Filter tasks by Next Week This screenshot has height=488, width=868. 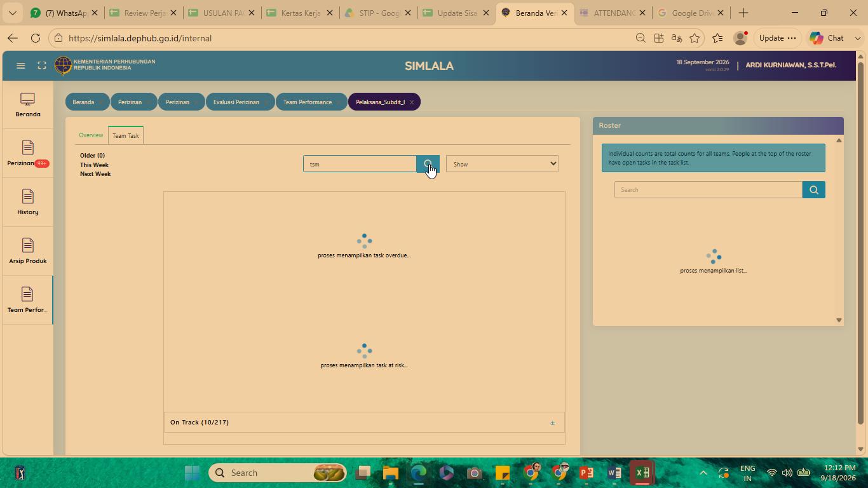pyautogui.click(x=95, y=173)
